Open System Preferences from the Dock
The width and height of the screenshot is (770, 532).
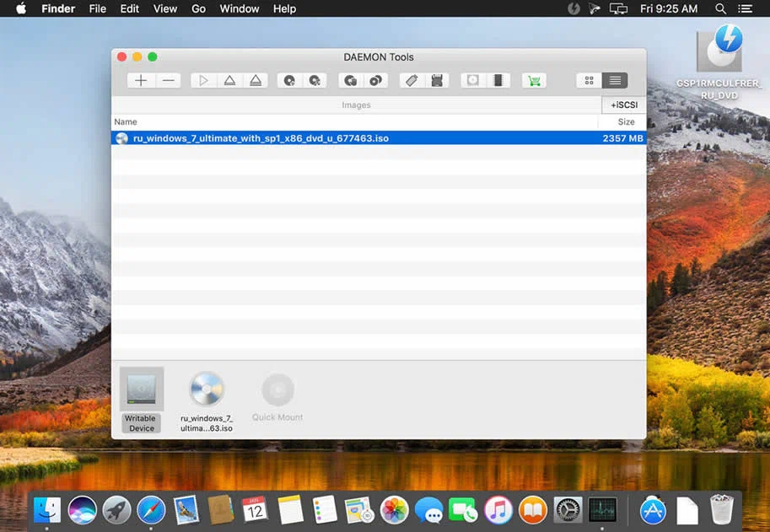pyautogui.click(x=568, y=510)
